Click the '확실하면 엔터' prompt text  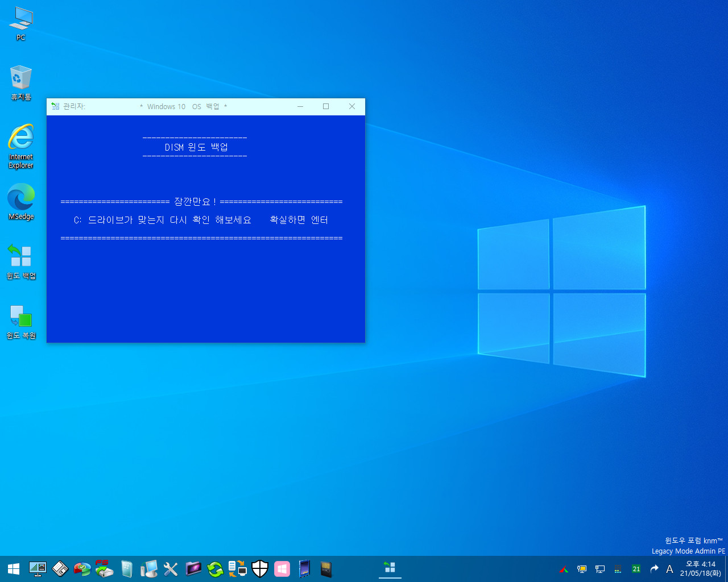tap(299, 219)
